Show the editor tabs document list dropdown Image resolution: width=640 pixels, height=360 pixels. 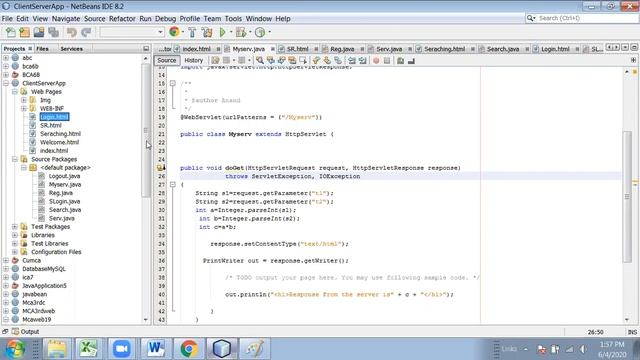[625, 48]
